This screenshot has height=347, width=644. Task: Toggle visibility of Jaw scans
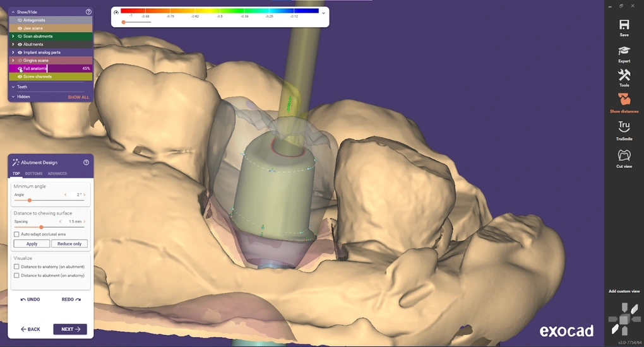tap(20, 28)
